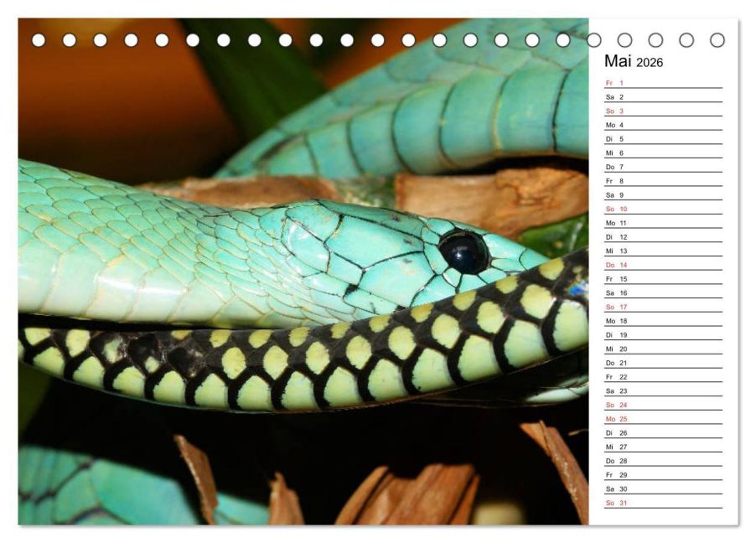Choose the Mi 20 date line
Image resolution: width=756 pixels, height=543 pixels.
662,349
